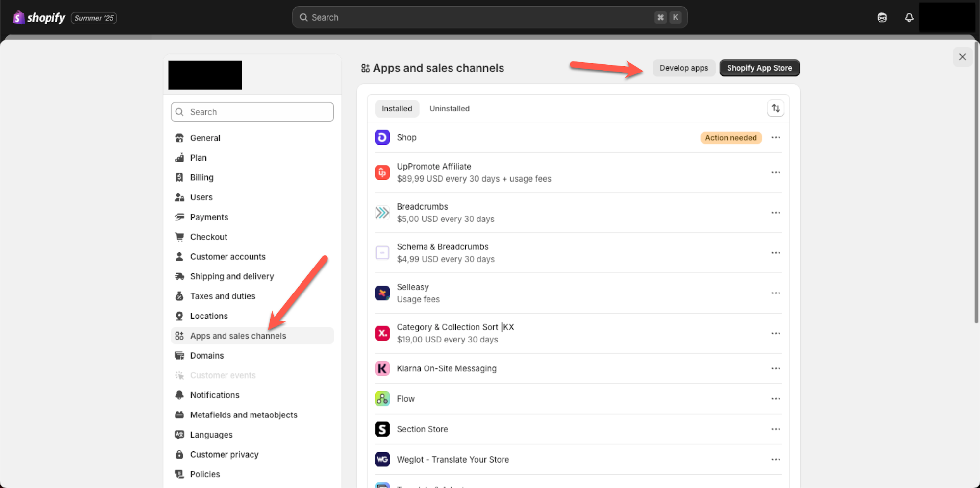Click the support/help icon in the top bar

882,17
